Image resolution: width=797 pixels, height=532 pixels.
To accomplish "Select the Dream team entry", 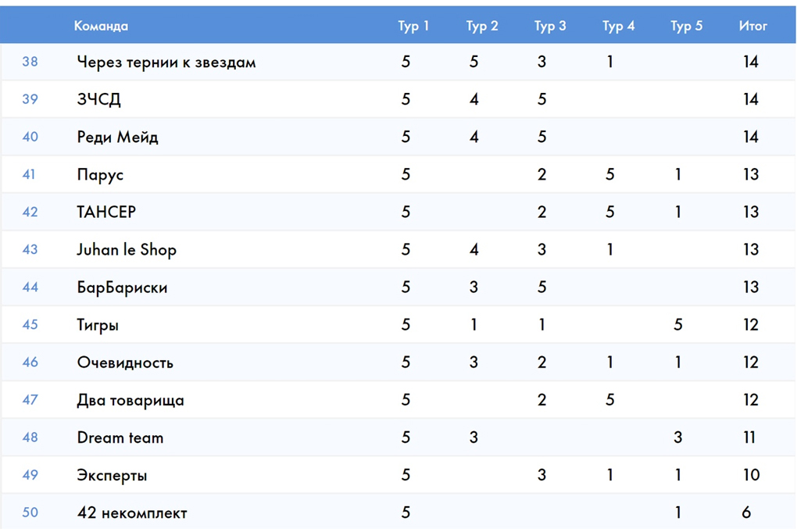I will click(x=120, y=437).
